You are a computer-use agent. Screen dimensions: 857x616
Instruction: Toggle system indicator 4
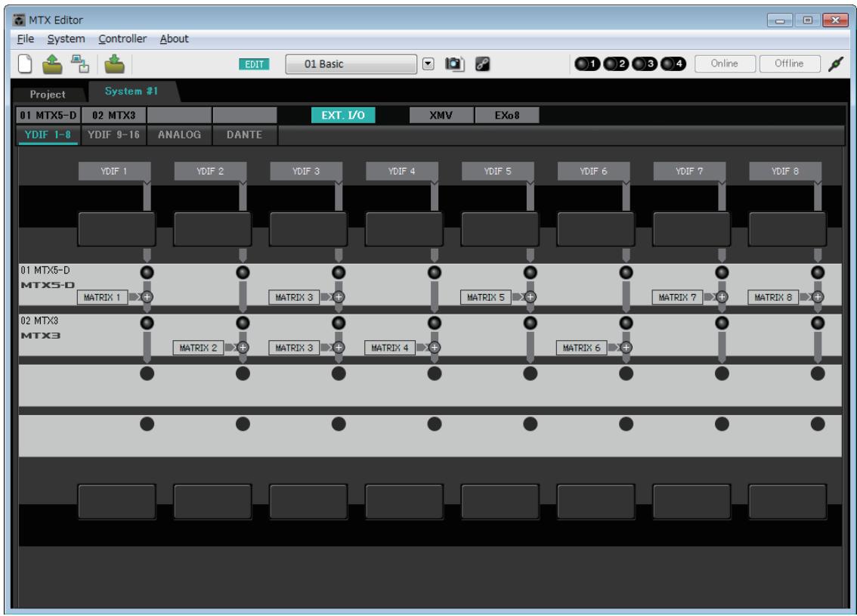[673, 64]
